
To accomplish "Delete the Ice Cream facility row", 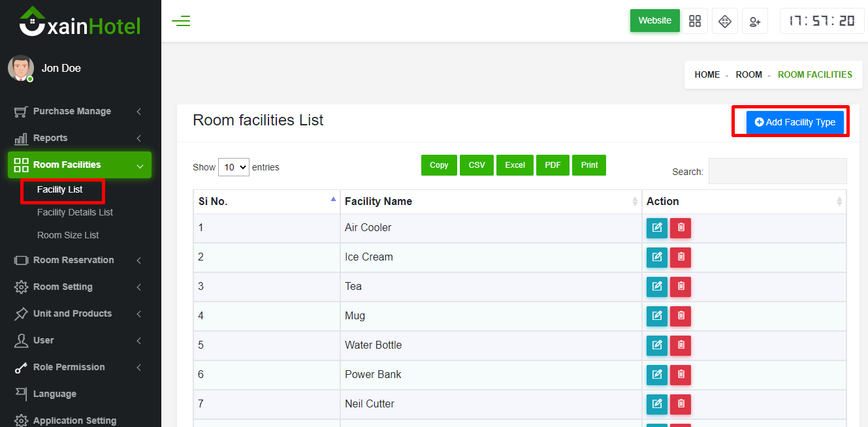I will point(681,257).
